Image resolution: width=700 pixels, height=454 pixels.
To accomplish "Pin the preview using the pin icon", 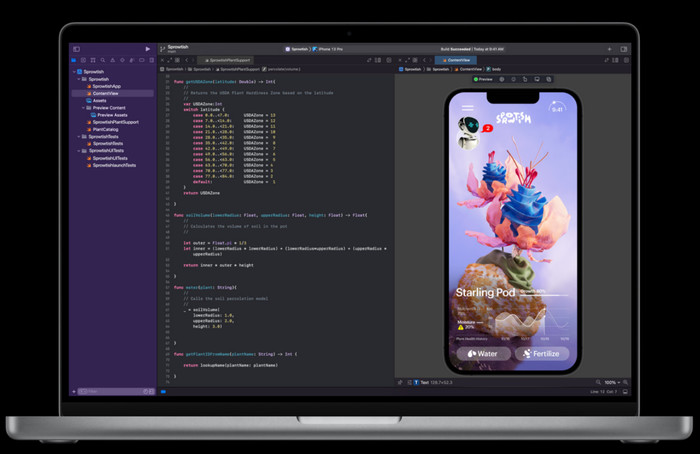I will (401, 382).
